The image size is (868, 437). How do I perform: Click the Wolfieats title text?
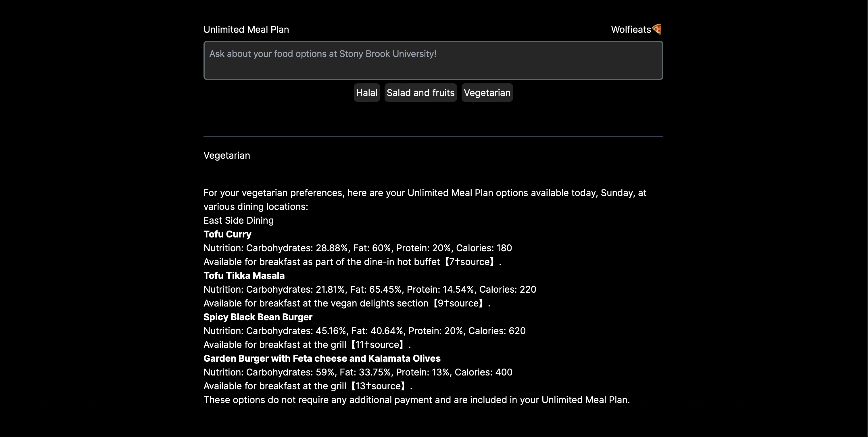tap(630, 30)
